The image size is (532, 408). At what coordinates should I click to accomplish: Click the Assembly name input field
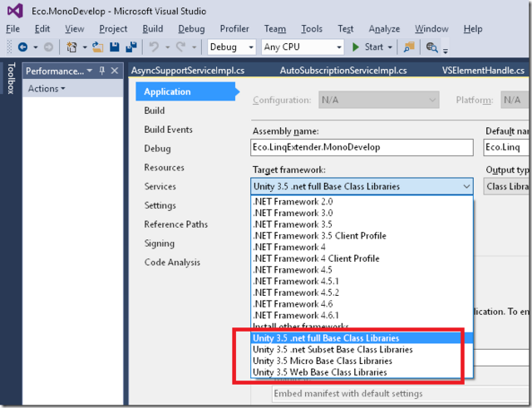pos(362,147)
